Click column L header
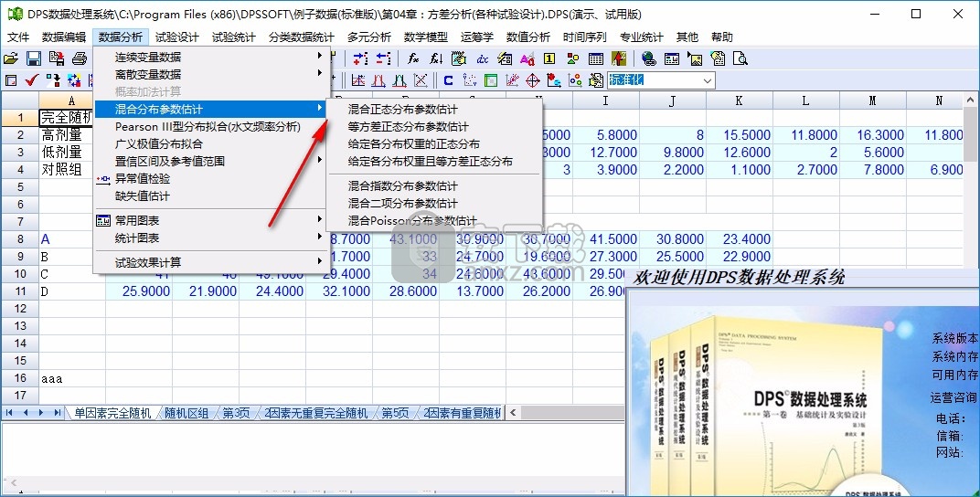 [806, 100]
